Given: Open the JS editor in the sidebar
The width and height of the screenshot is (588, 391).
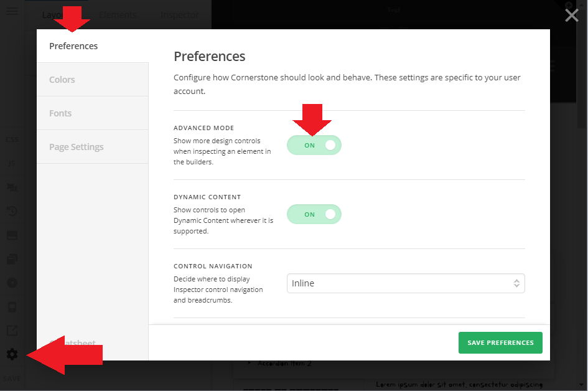Looking at the screenshot, I should [x=12, y=163].
